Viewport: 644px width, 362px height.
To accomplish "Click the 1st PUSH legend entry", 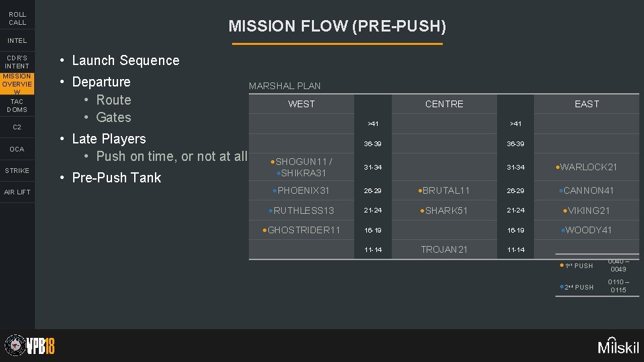I will [x=578, y=266].
